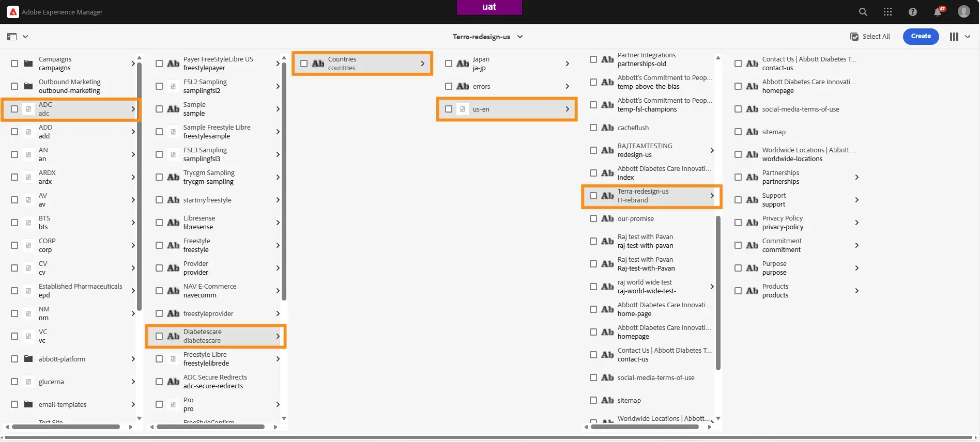Open the help question mark icon
The width and height of the screenshot is (980, 442).
tap(912, 12)
